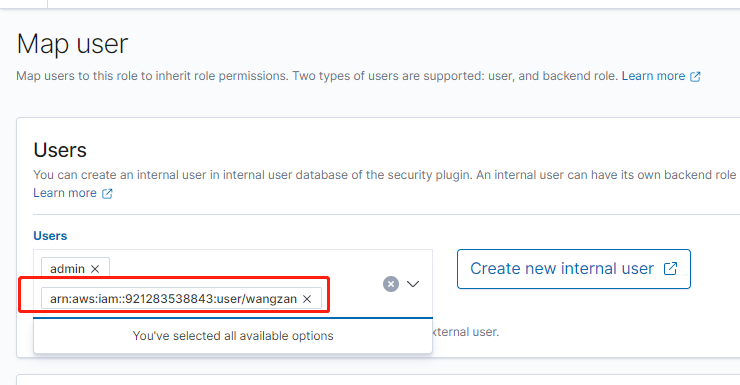Click the internal user database description text
Viewport: 740px width, 385px height.
point(385,175)
